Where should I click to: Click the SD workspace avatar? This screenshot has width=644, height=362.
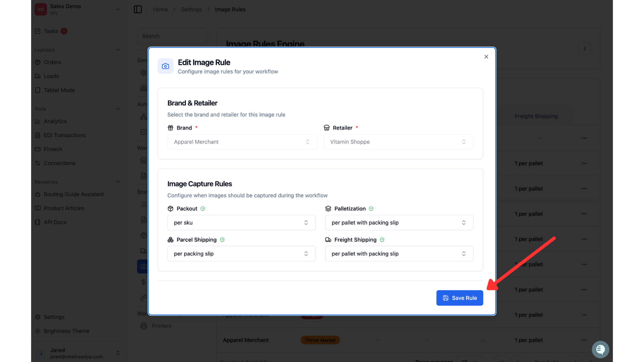click(41, 9)
